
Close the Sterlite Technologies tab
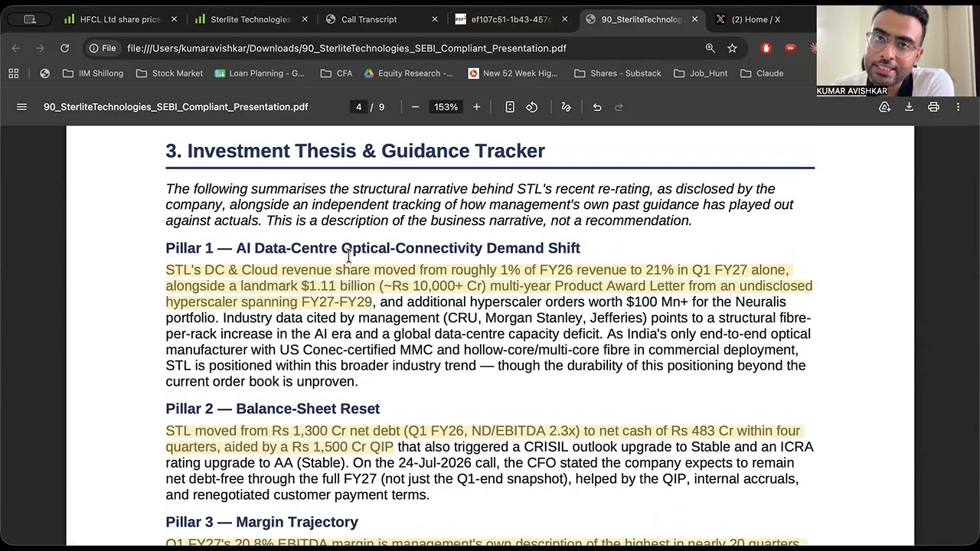point(304,19)
